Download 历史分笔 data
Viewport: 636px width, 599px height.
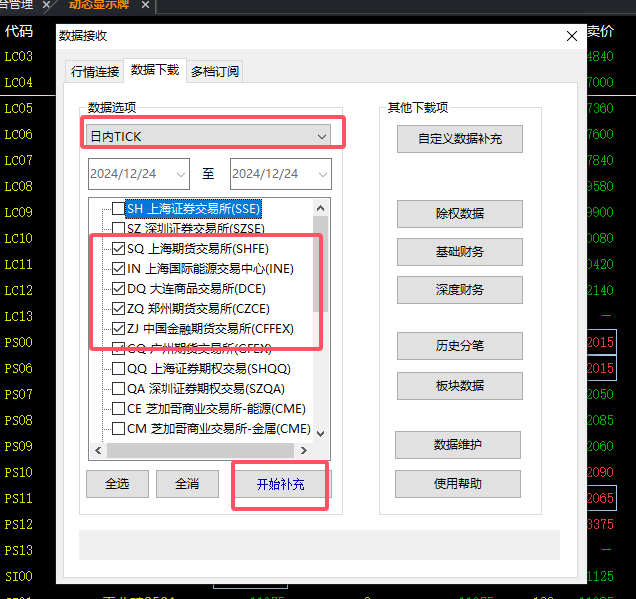click(x=460, y=346)
